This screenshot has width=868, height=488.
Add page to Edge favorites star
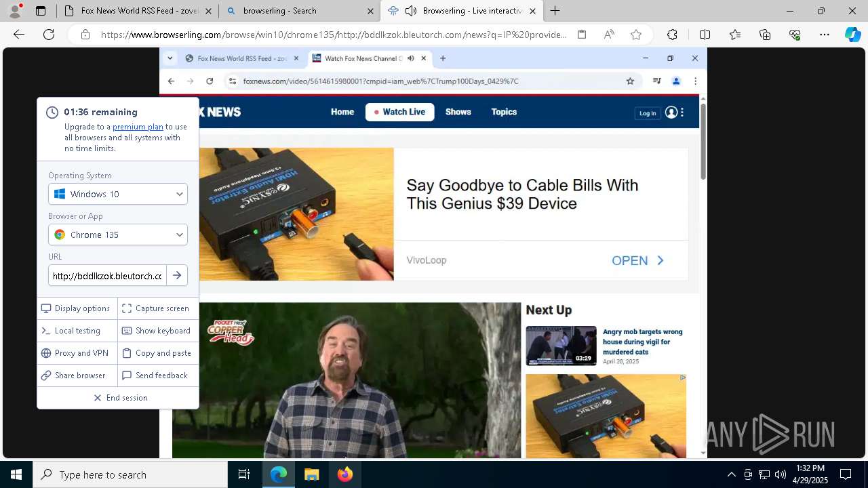coord(636,35)
